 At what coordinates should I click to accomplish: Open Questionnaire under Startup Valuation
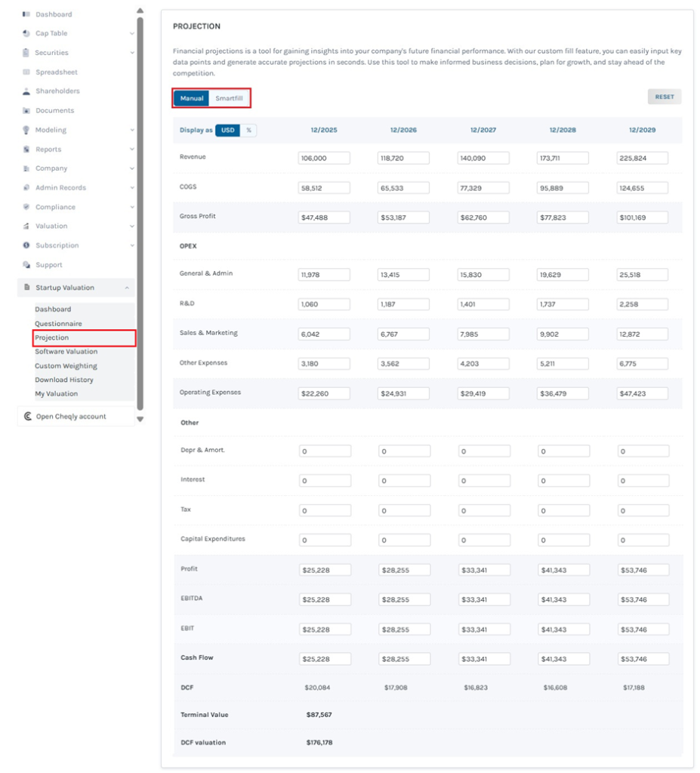point(58,323)
